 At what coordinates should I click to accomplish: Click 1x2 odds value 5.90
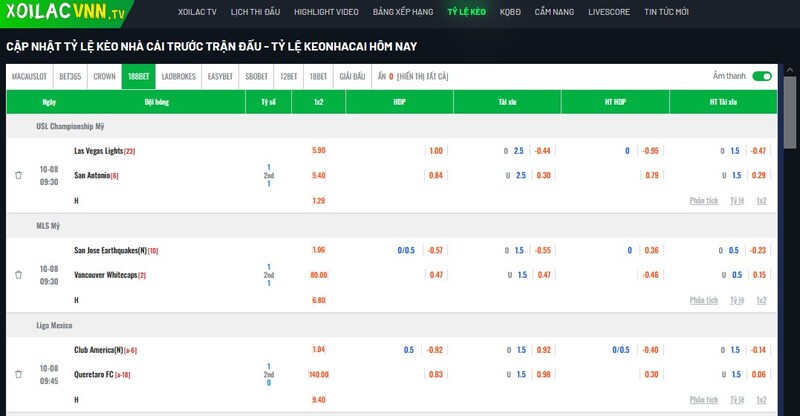[x=318, y=151]
